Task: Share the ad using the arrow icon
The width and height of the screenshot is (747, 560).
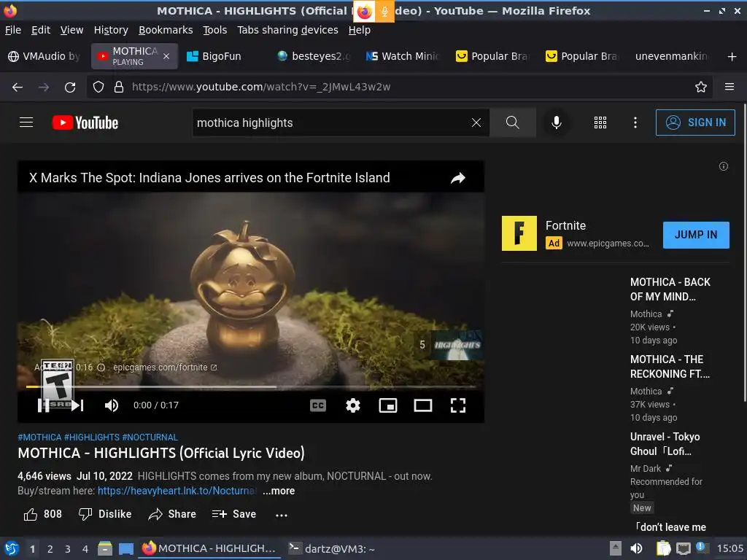Action: click(458, 178)
